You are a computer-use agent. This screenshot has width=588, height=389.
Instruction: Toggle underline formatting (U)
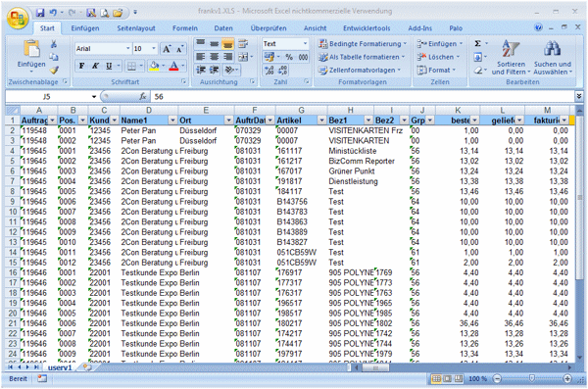pyautogui.click(x=109, y=67)
